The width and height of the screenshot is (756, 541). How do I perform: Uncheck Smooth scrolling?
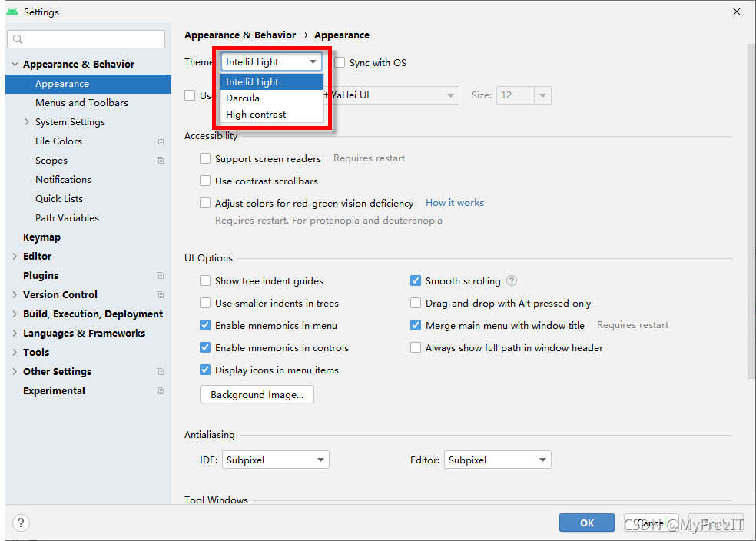415,280
